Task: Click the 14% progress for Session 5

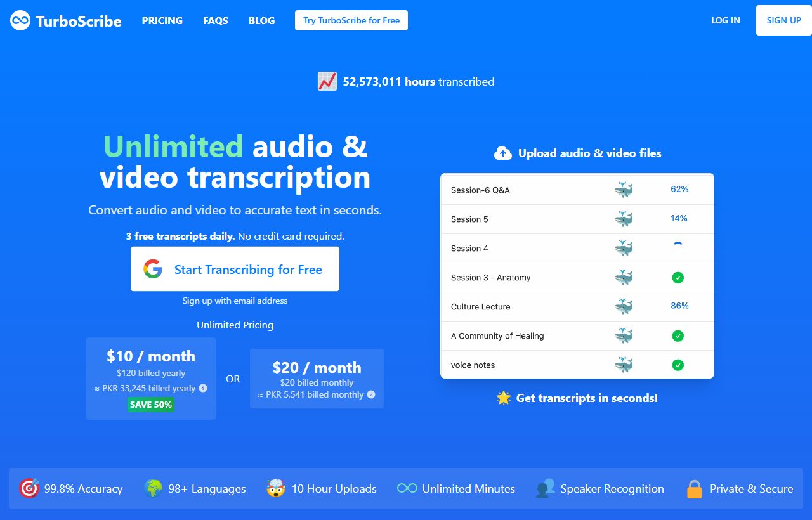Action: [x=679, y=218]
